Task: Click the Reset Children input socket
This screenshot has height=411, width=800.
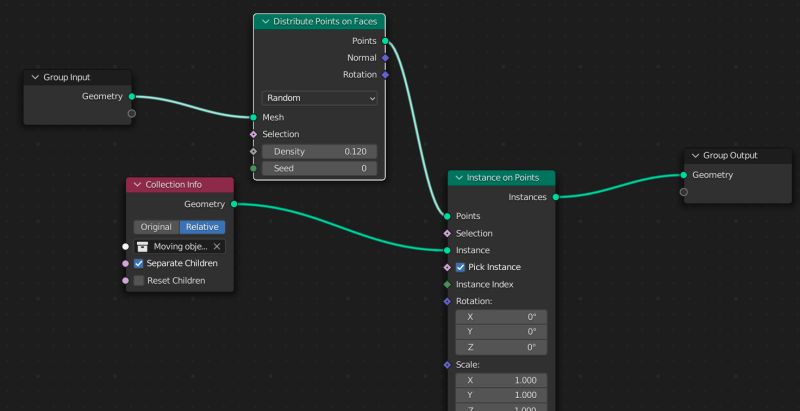Action: (x=126, y=280)
